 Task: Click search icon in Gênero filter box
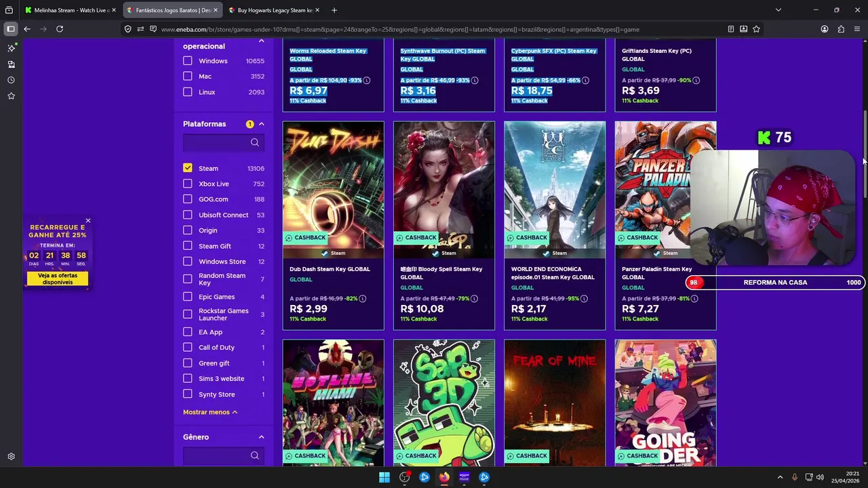(255, 455)
